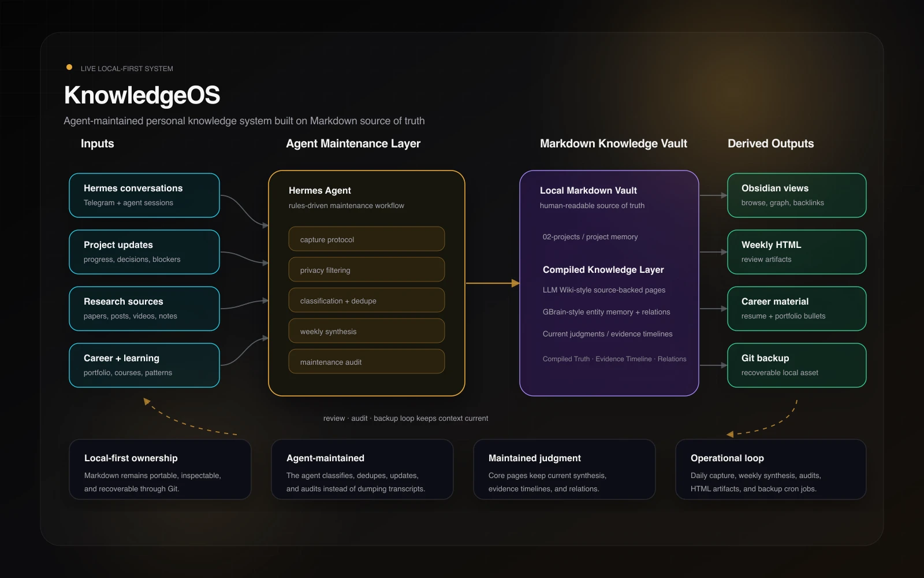Open the weekly synthesis step
This screenshot has width=924, height=578.
tap(367, 331)
